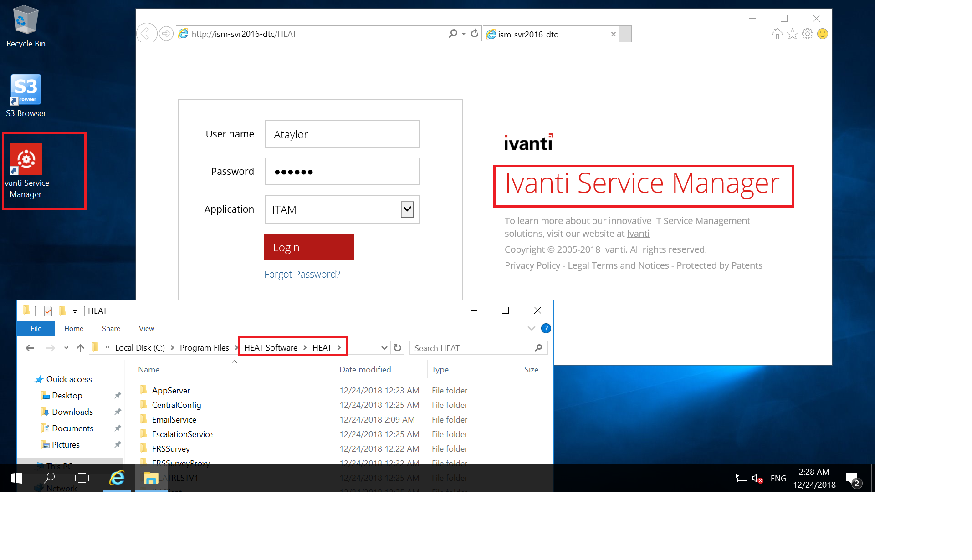Open the Share ribbon tab
972x560 pixels.
(111, 328)
